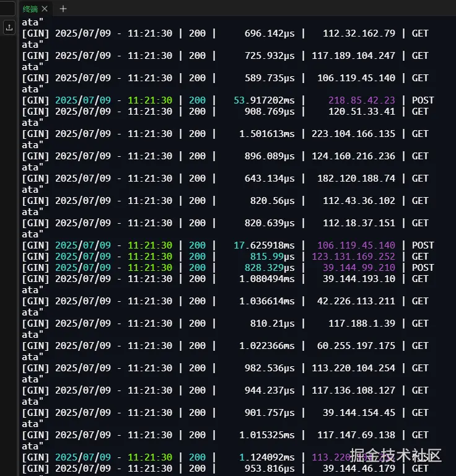Click the 53.917202ms latency value
Screen dimensions: 456x476
(264, 100)
